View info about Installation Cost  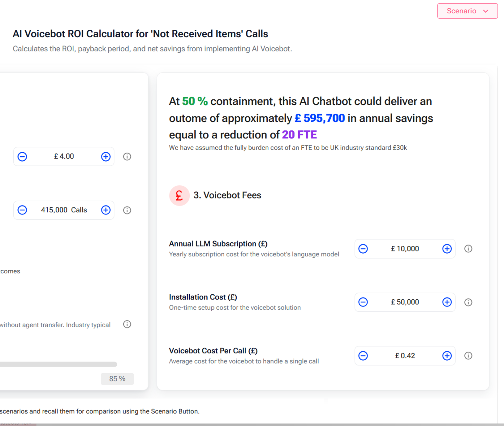point(468,302)
